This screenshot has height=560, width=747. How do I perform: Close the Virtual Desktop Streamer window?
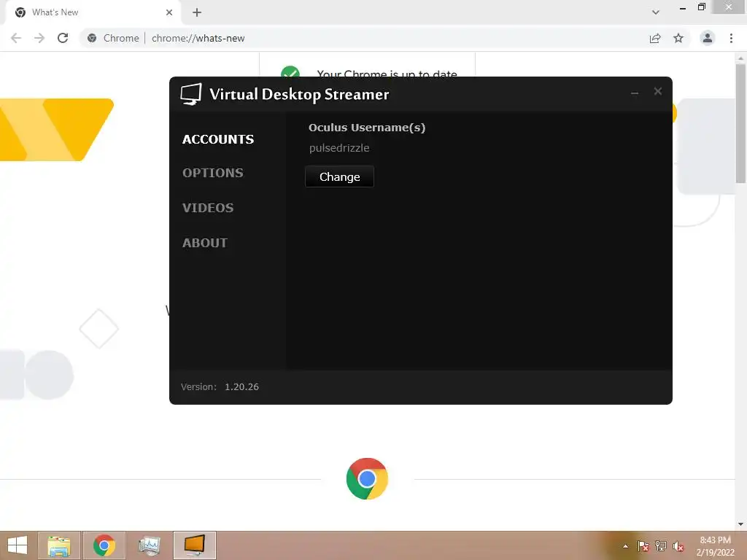658,91
